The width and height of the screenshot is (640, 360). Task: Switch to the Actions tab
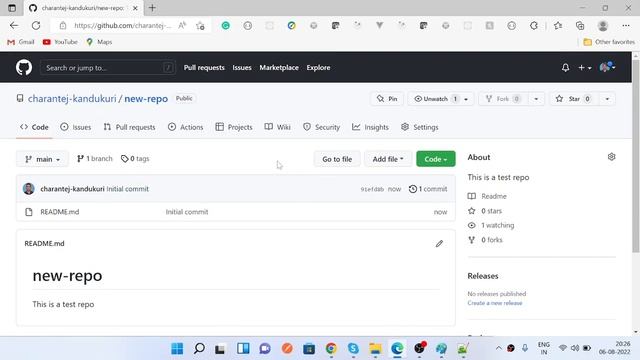tap(185, 127)
